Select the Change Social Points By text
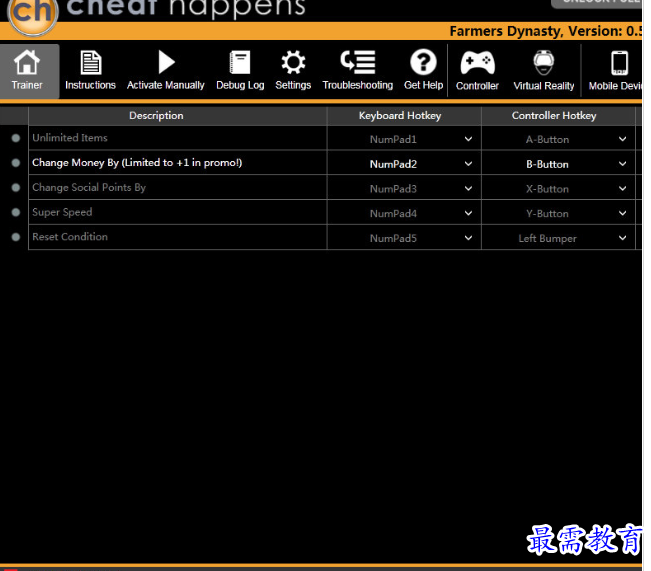The image size is (651, 571). [89, 188]
